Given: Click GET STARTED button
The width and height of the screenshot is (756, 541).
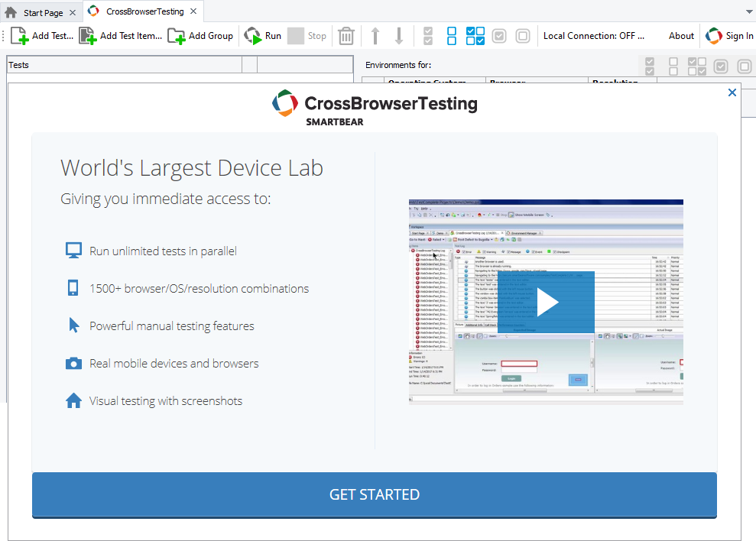Looking at the screenshot, I should (375, 494).
